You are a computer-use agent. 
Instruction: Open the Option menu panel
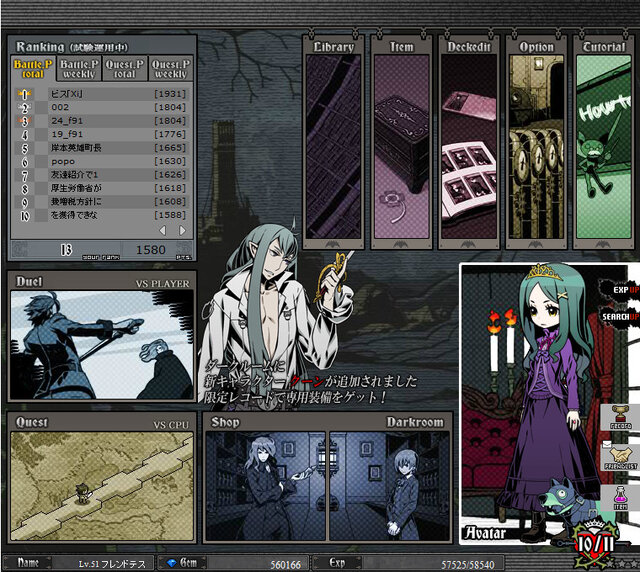(x=536, y=142)
